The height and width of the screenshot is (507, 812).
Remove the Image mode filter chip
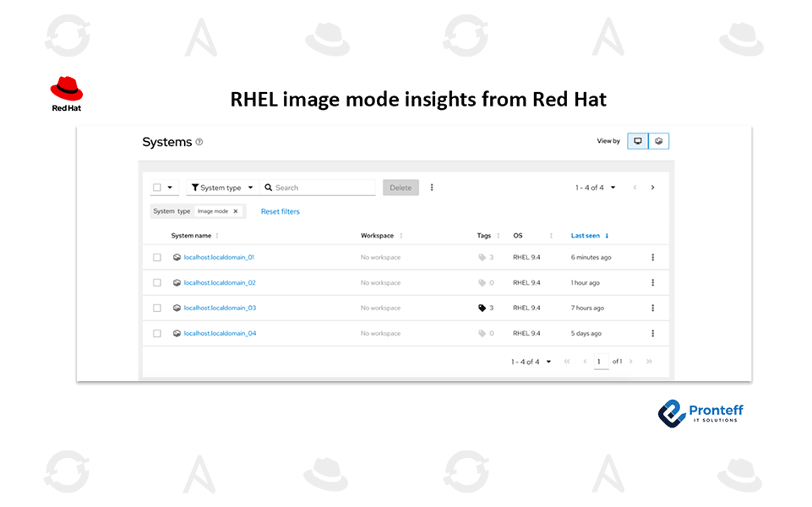[x=236, y=211]
